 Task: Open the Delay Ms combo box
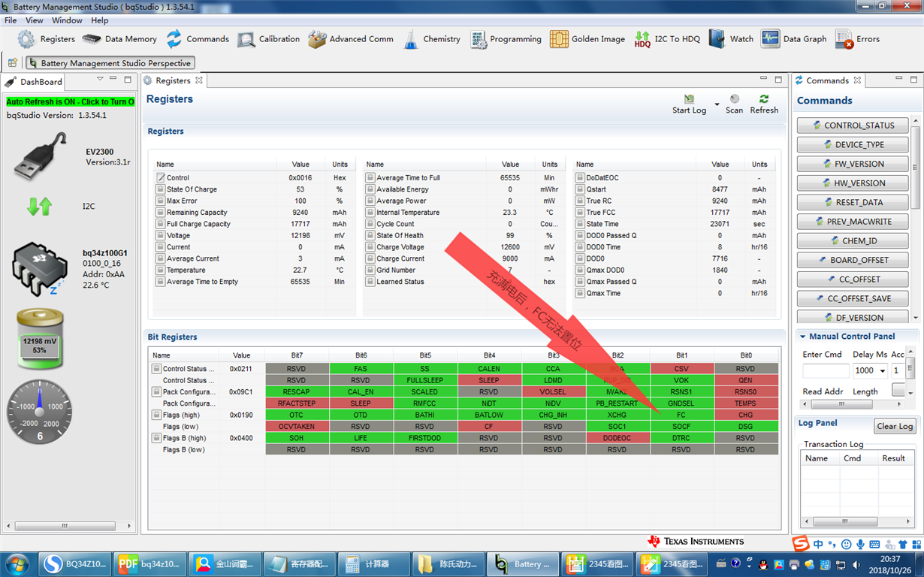pos(869,370)
